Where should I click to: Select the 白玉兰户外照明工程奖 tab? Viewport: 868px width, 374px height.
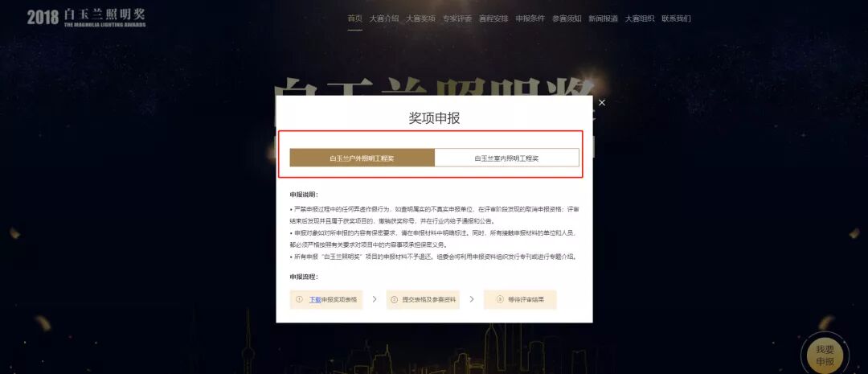[362, 158]
